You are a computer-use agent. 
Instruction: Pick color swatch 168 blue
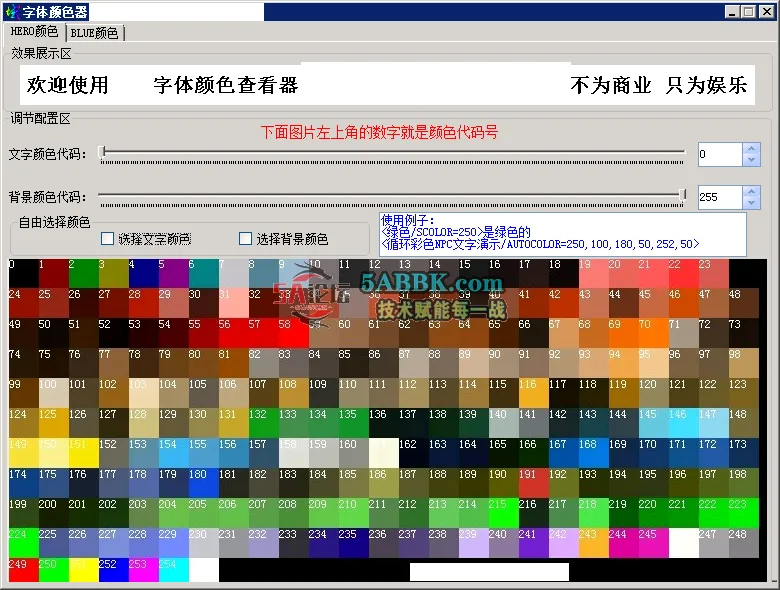[x=594, y=453]
